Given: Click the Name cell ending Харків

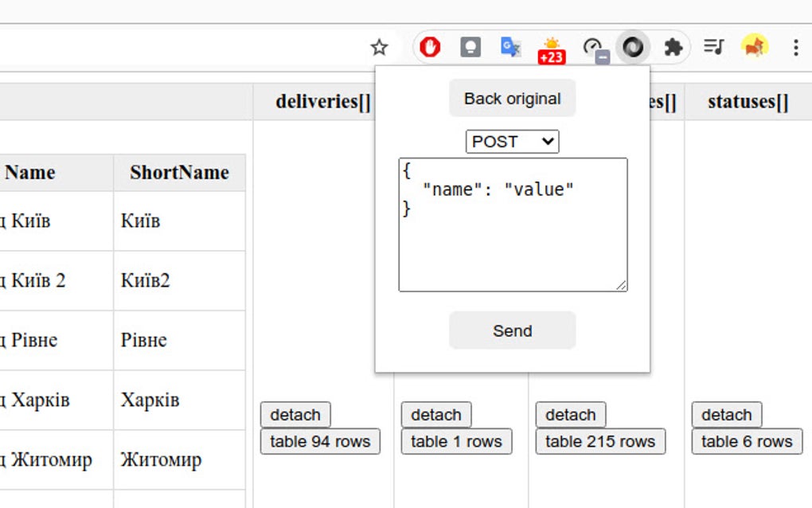Looking at the screenshot, I should 57,400.
